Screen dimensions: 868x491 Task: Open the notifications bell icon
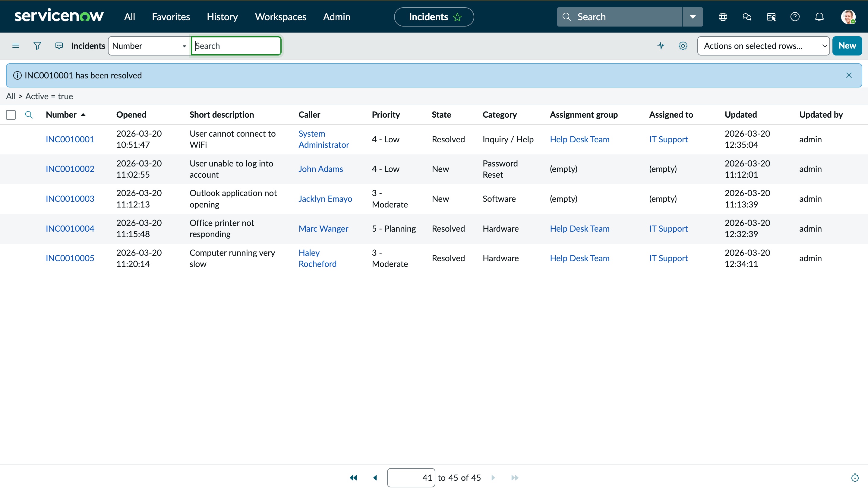point(819,17)
